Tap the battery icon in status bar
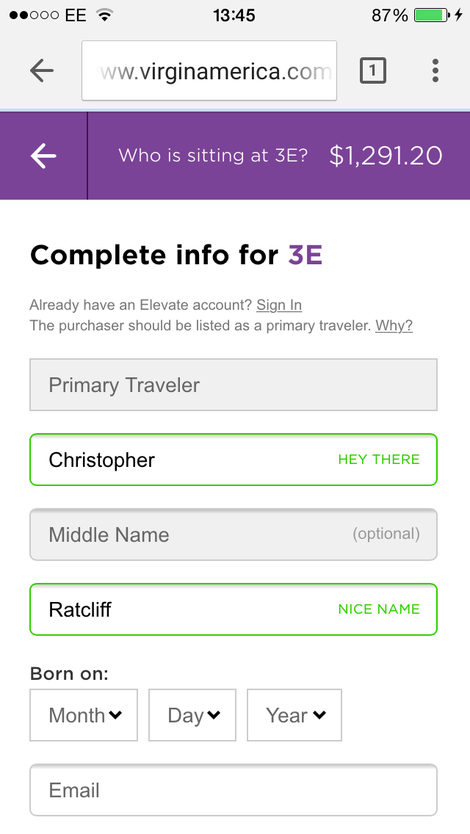Viewport: 470px width, 834px height. 431,15
